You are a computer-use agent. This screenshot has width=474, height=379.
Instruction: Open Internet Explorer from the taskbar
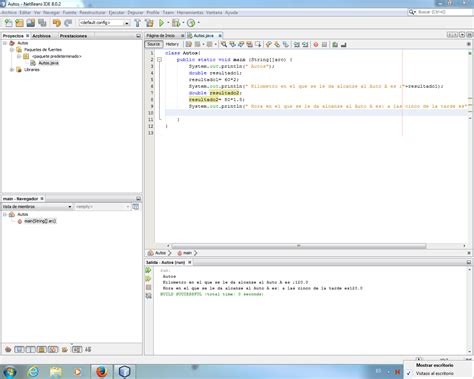tap(33, 371)
